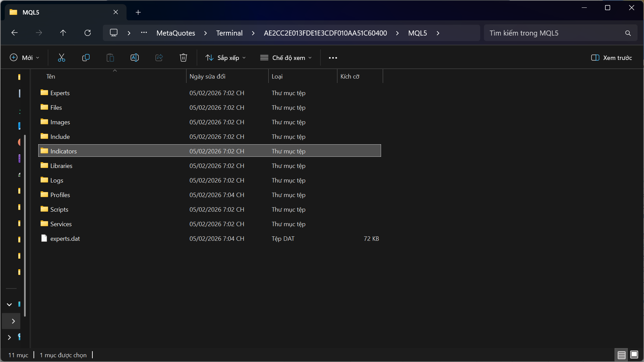Expand the chevron after Terminal breadcrumb
This screenshot has height=362, width=644.
[x=253, y=33]
